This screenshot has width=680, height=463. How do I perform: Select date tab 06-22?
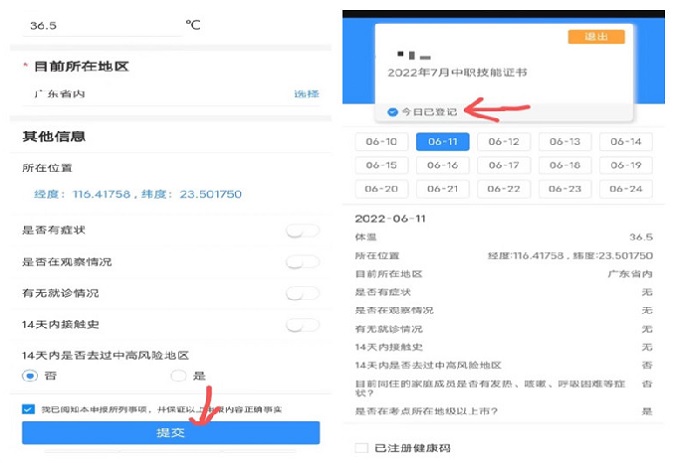[x=503, y=189]
